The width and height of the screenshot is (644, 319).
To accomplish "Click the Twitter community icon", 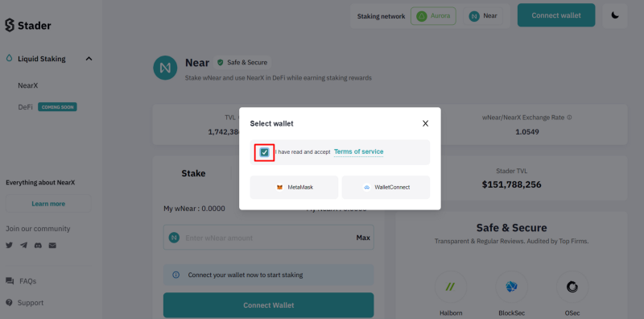I will [x=10, y=246].
